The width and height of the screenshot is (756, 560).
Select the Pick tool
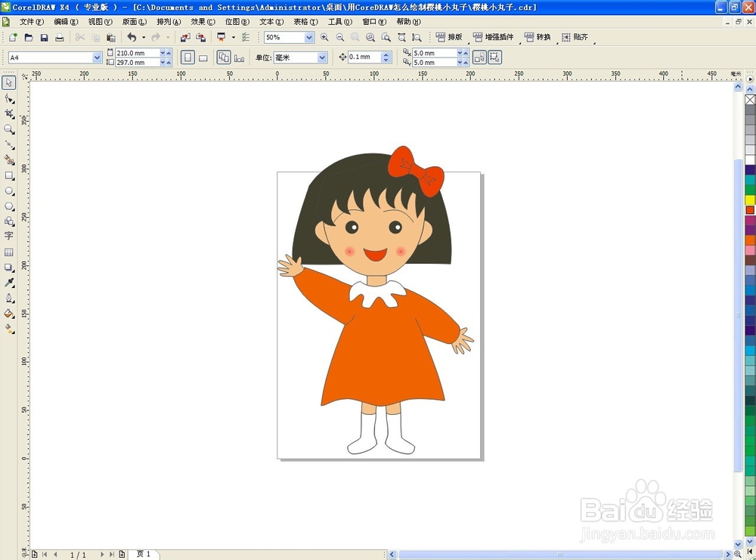tap(8, 82)
